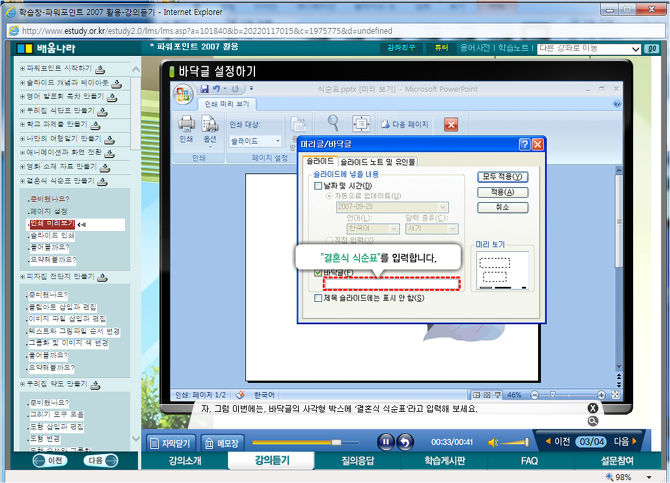Image resolution: width=670 pixels, height=483 pixels.
Task: Click download icon next to 결혼식 식순표 만들기
Action: pyautogui.click(x=102, y=182)
